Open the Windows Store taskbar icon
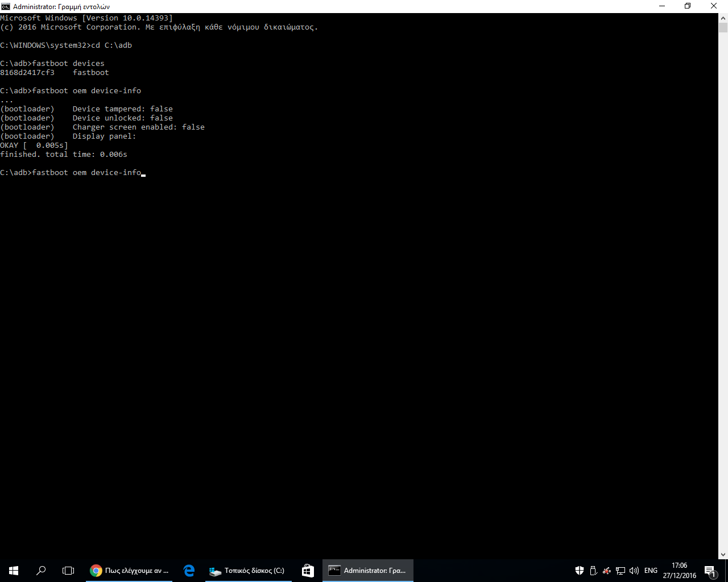This screenshot has width=728, height=582. pos(308,570)
